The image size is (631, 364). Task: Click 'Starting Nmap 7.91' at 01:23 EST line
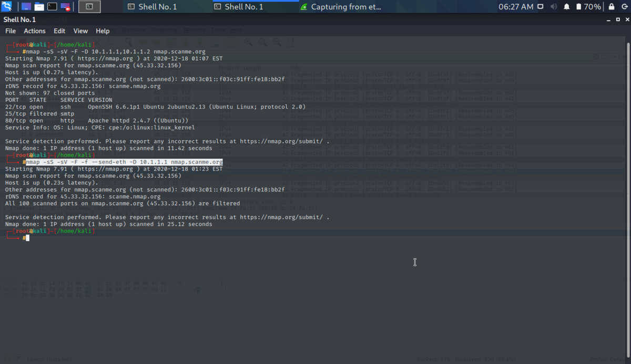coord(114,169)
